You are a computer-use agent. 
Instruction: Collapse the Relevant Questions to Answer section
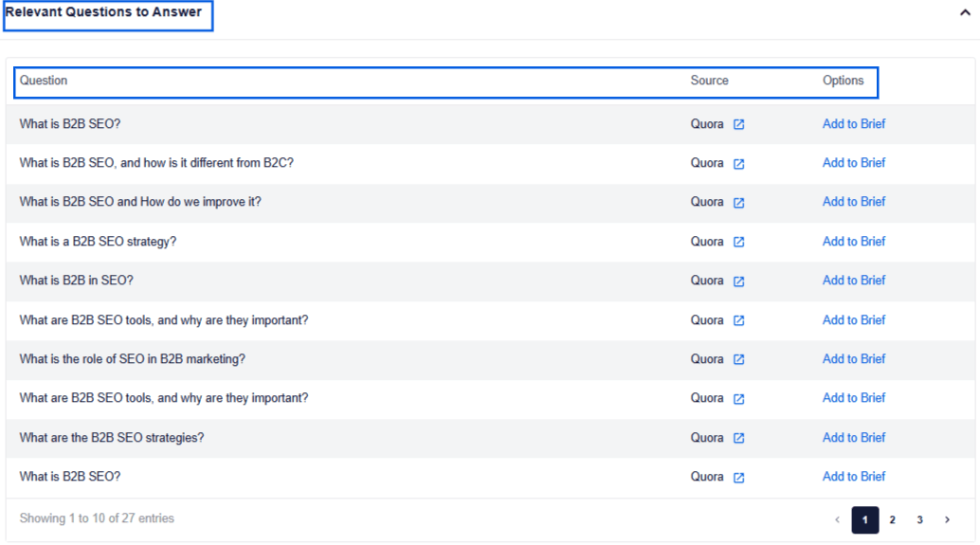coord(965,12)
